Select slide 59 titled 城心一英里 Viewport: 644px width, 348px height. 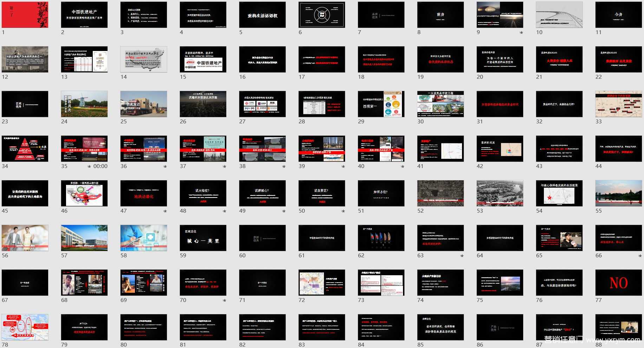(x=203, y=238)
